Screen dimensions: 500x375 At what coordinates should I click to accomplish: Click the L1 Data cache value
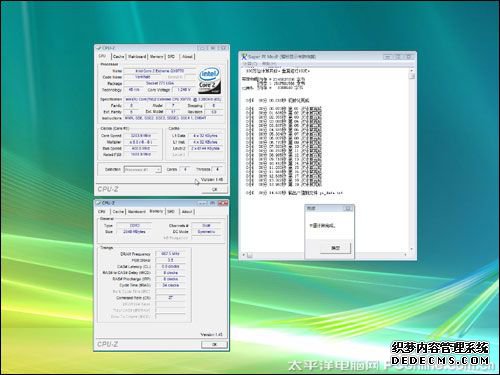tap(205, 136)
